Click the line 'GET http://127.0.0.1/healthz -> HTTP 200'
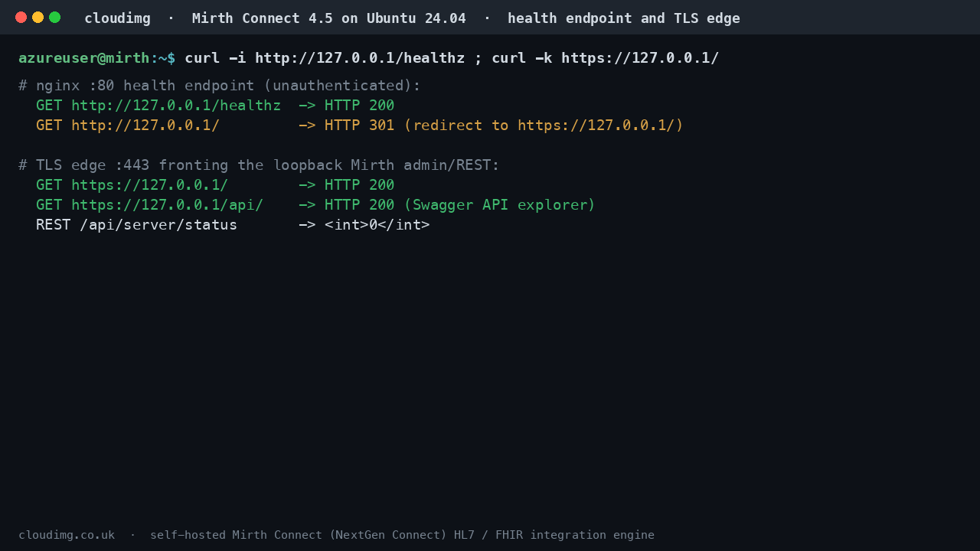Viewport: 980px width, 551px height. (215, 106)
